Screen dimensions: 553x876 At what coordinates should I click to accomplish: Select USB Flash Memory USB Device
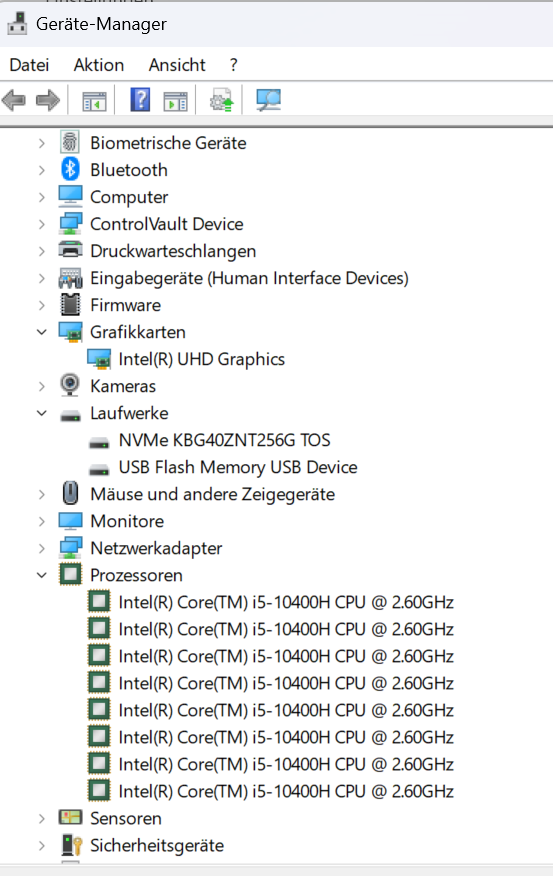[x=238, y=467]
